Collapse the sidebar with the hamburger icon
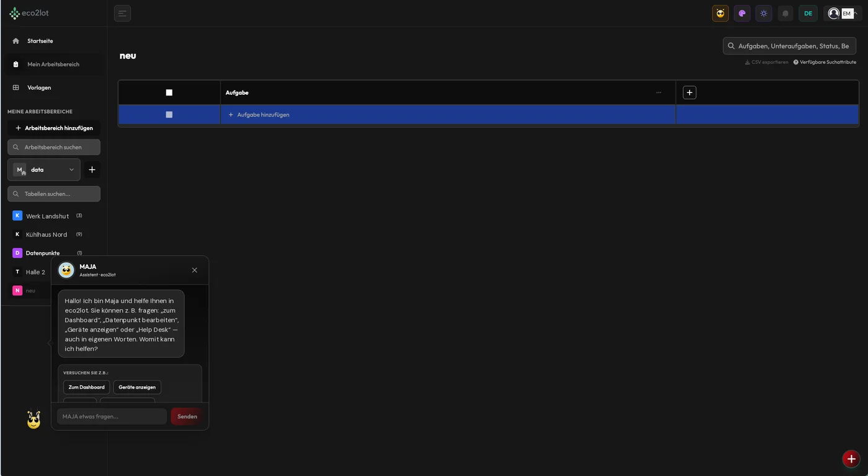The height and width of the screenshot is (476, 868). (x=123, y=14)
